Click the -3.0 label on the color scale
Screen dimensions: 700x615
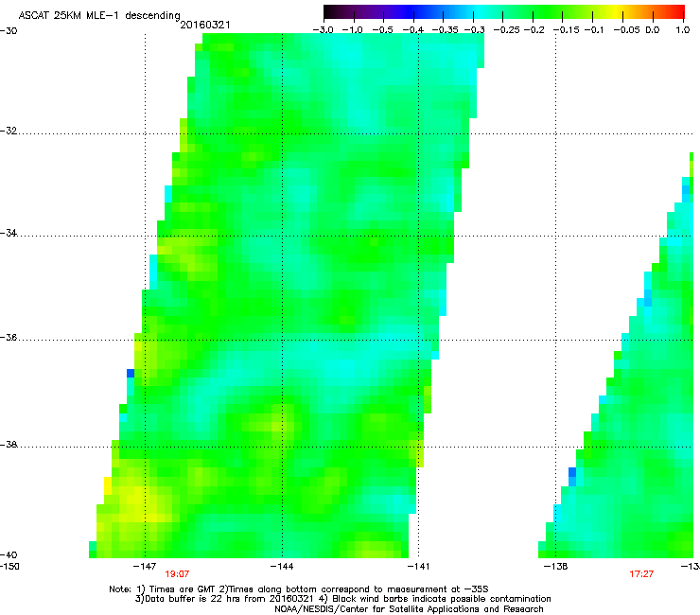(x=324, y=30)
